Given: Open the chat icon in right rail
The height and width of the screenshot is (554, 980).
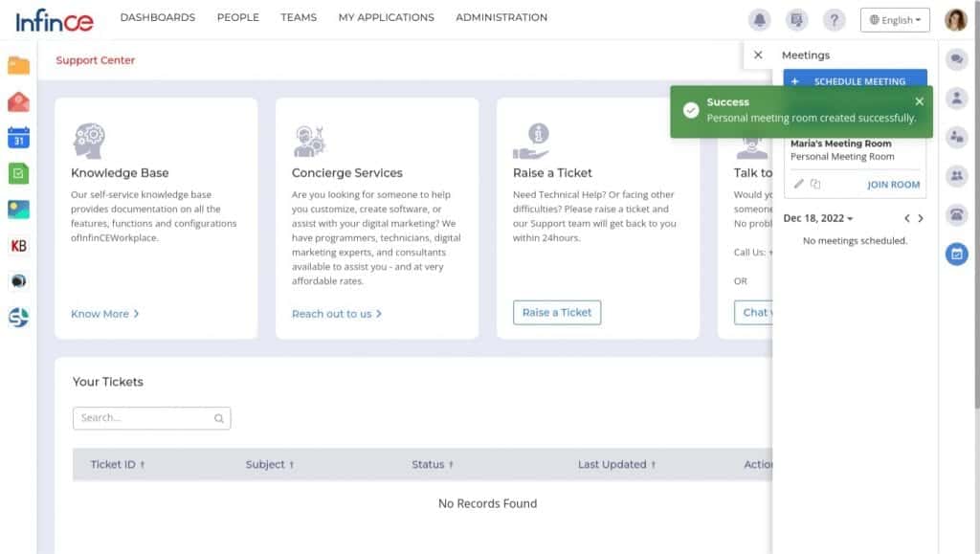Looking at the screenshot, I should (956, 59).
